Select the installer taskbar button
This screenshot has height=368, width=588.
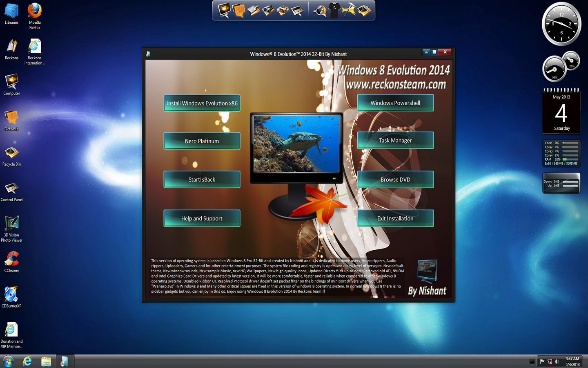65,361
